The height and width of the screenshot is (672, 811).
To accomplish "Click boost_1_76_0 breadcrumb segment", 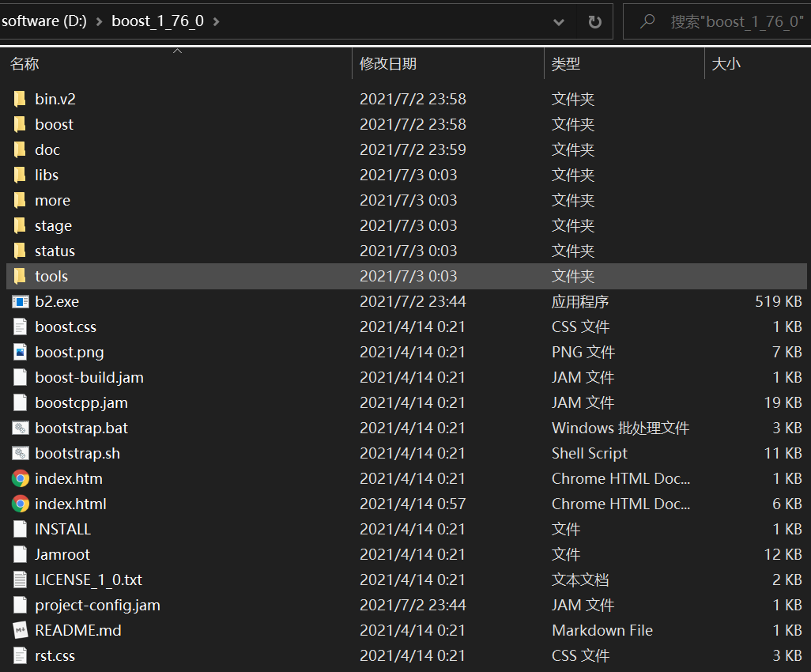I will coord(158,21).
